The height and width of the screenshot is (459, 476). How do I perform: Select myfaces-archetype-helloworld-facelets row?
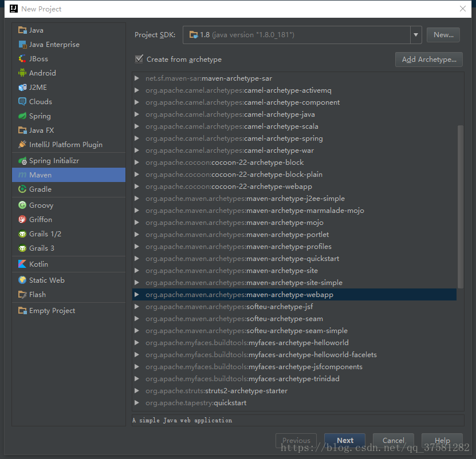click(x=294, y=355)
